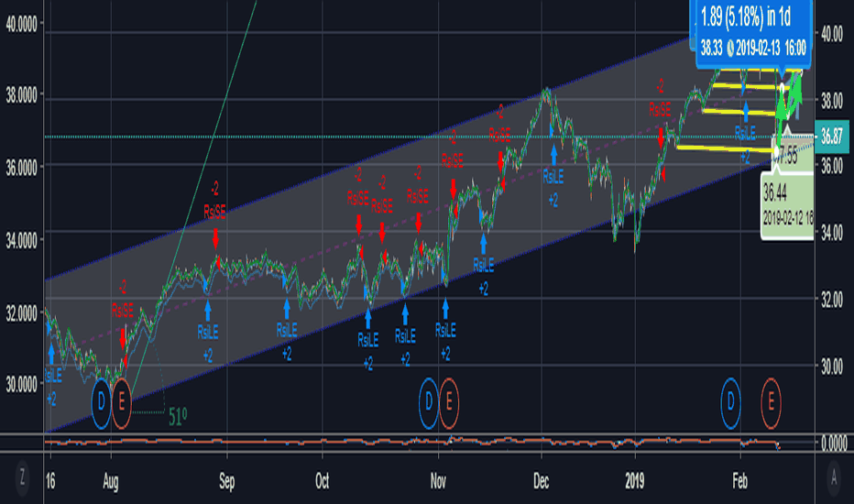
Task: Select the dividend D marker before February
Action: click(730, 402)
